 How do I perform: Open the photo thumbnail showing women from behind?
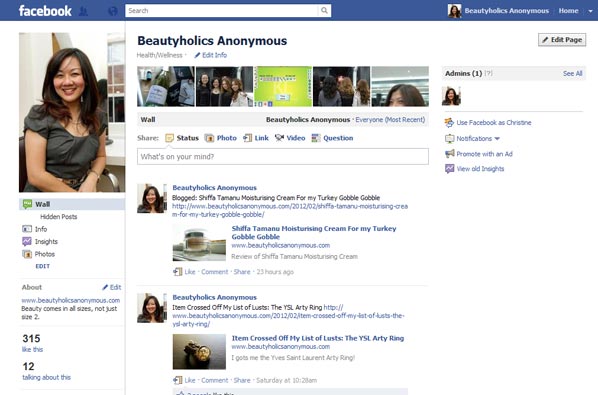coord(341,87)
